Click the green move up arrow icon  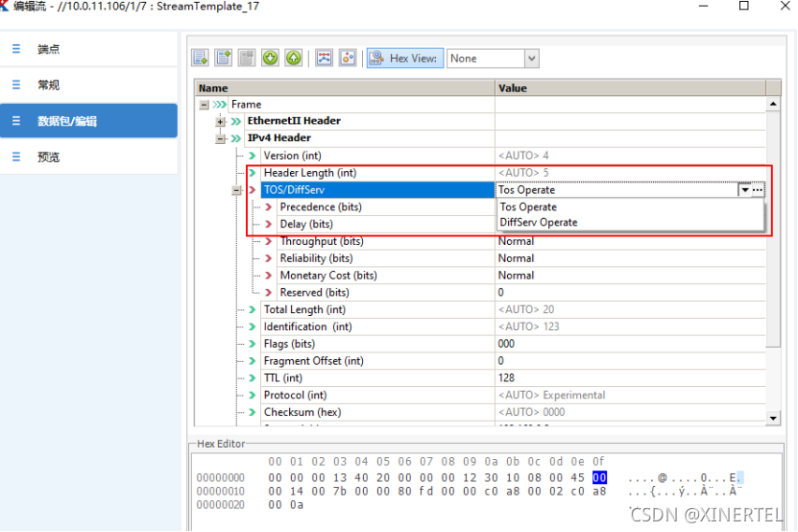294,58
